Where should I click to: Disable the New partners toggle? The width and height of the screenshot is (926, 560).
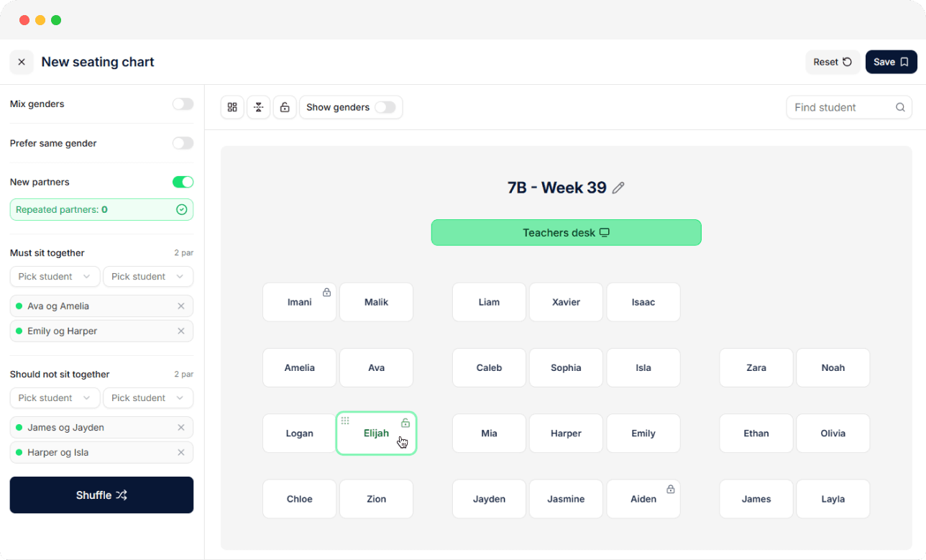[x=183, y=182]
